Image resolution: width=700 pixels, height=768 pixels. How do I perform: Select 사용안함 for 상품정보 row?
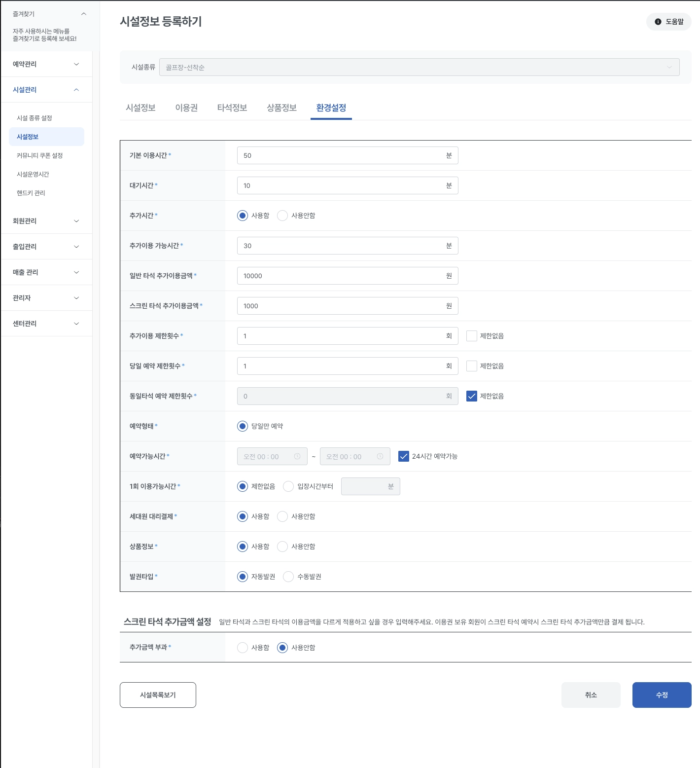coord(282,547)
